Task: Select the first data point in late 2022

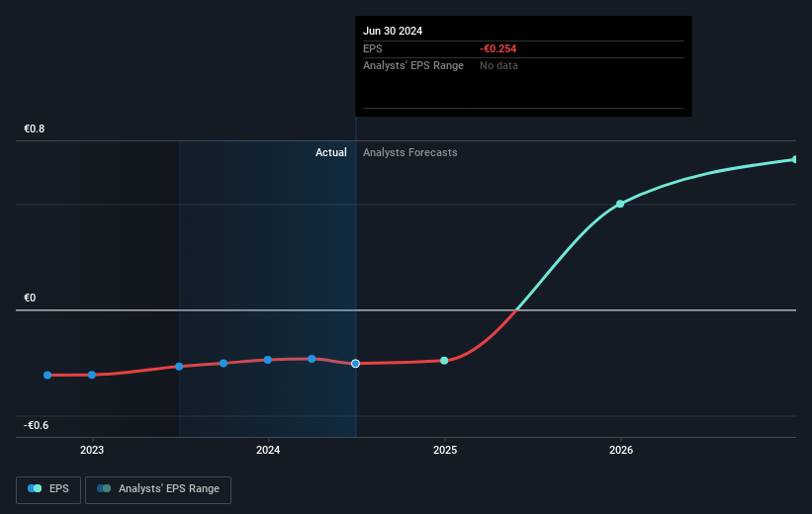Action: tap(47, 375)
